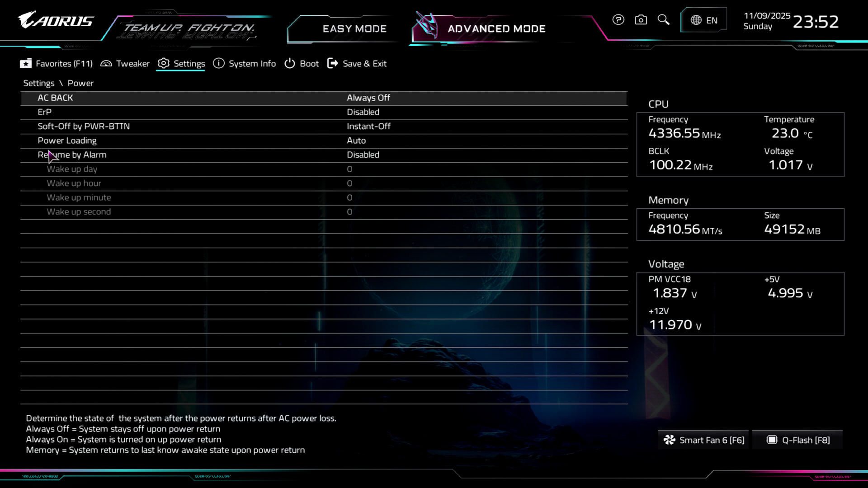This screenshot has height=488, width=868.
Task: Open AC BACK Always Off value
Action: 368,98
